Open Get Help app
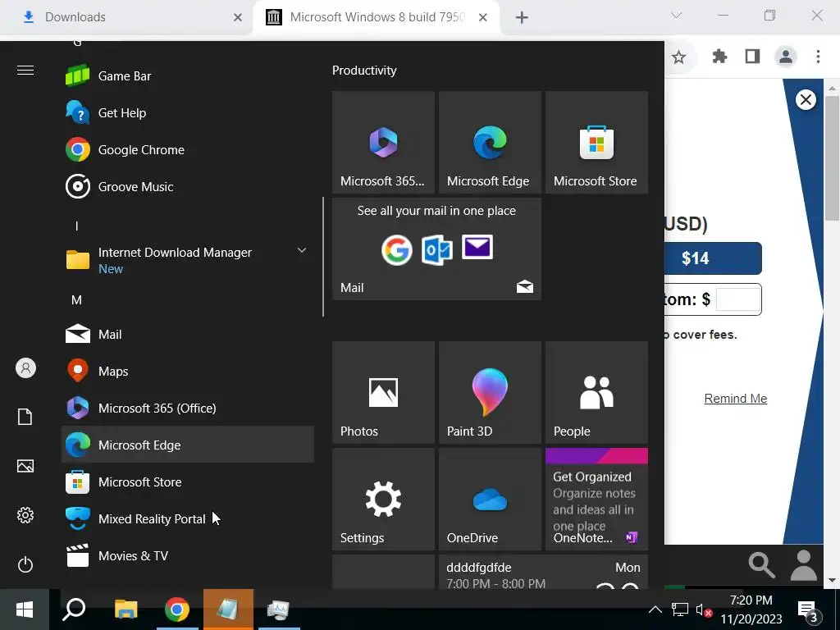Viewport: 840px width, 630px height. (x=188, y=113)
